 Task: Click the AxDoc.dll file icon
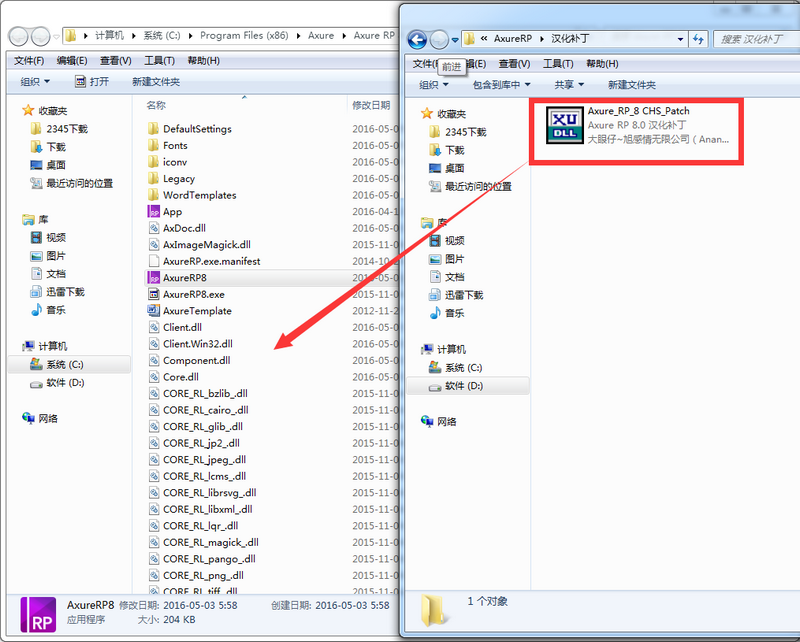pos(154,228)
